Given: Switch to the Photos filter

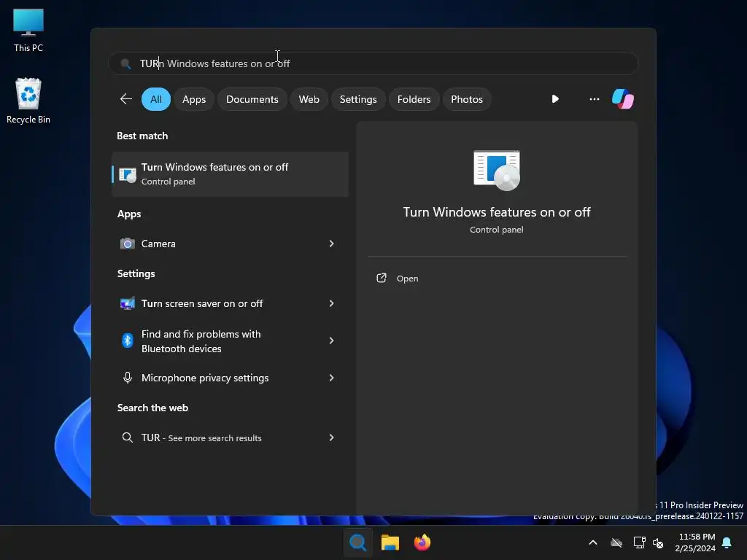Looking at the screenshot, I should coord(466,99).
